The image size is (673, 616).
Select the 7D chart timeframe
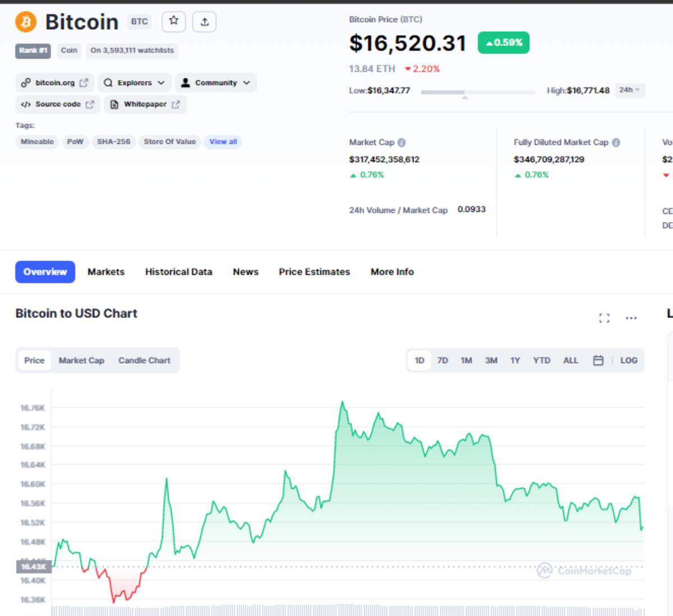(x=442, y=360)
